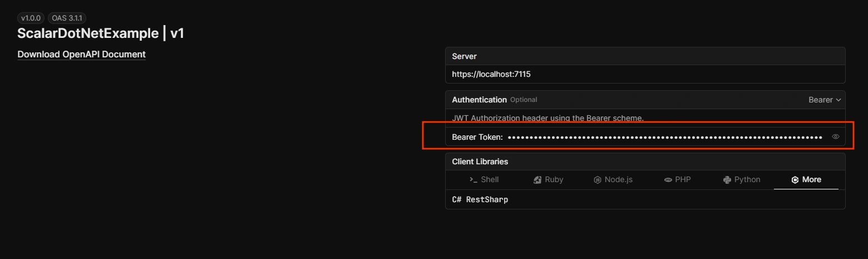868x259 pixels.
Task: Click the ScalarDotNetExample | v1 title
Action: pyautogui.click(x=101, y=33)
